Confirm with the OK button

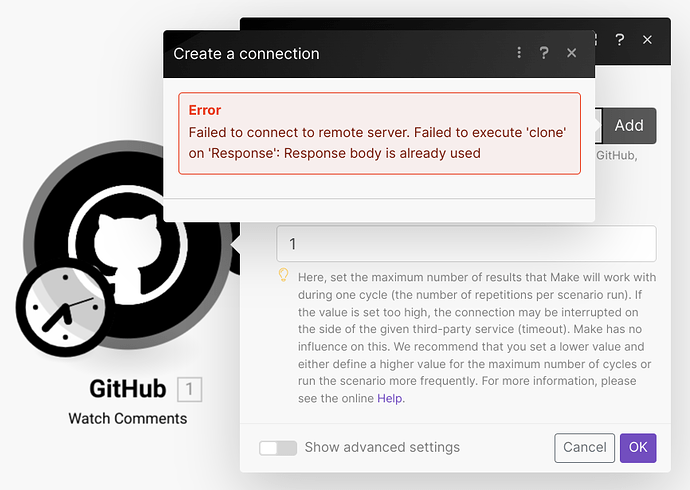[638, 448]
